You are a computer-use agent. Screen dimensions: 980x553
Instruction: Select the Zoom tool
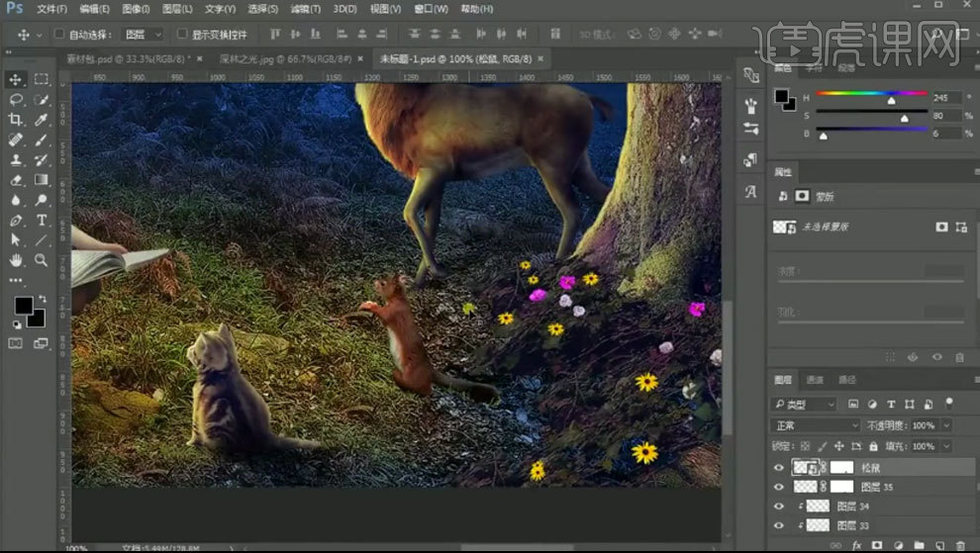[42, 260]
